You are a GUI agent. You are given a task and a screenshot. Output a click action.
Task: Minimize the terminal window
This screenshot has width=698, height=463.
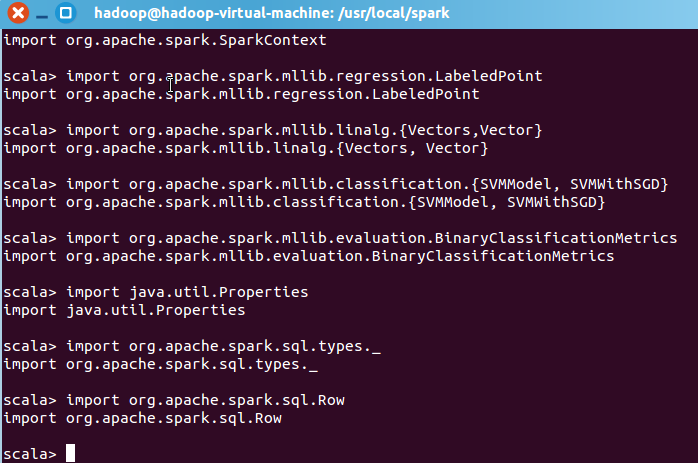[x=39, y=14]
